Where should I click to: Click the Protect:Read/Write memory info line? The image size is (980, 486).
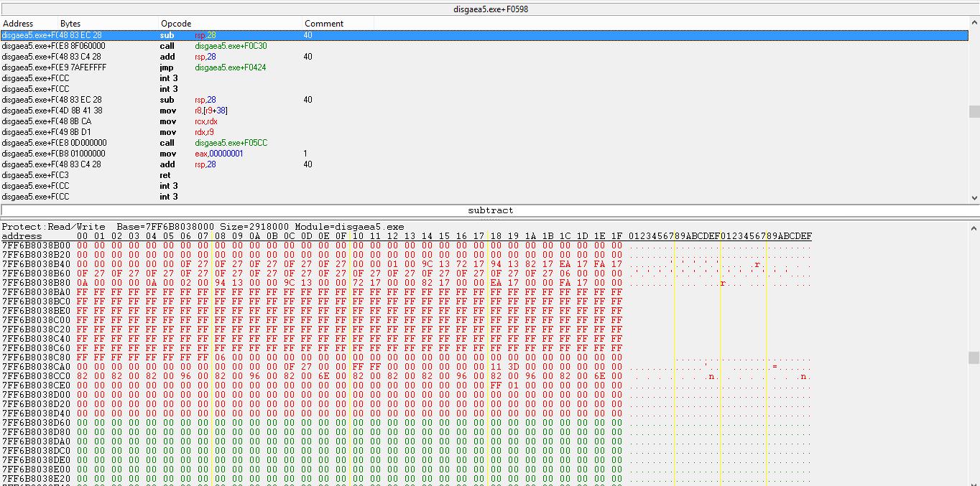click(203, 227)
